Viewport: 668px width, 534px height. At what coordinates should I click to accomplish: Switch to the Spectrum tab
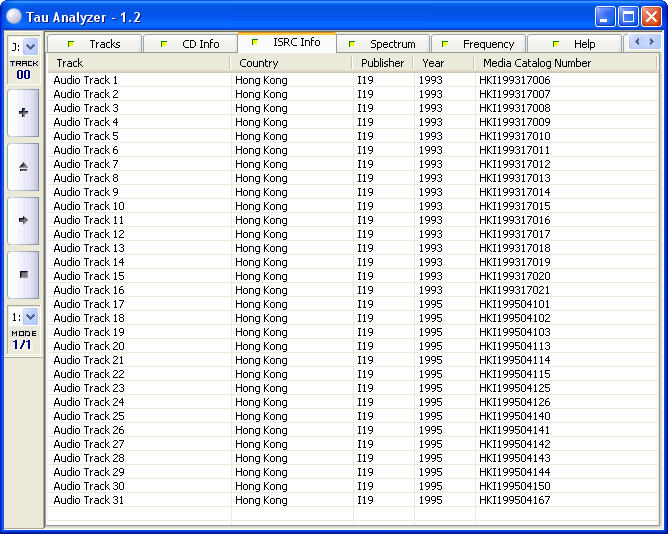[x=383, y=44]
